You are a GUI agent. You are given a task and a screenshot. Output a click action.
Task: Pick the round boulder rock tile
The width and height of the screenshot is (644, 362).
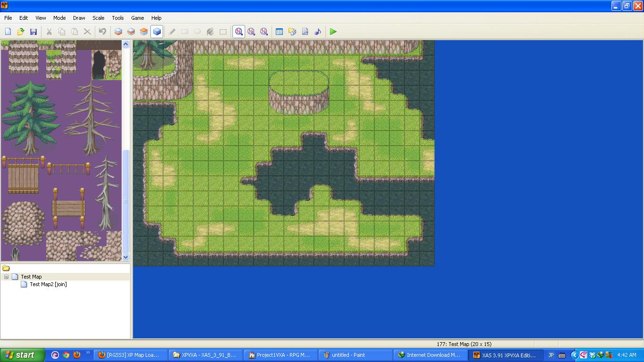pyautogui.click(x=24, y=223)
